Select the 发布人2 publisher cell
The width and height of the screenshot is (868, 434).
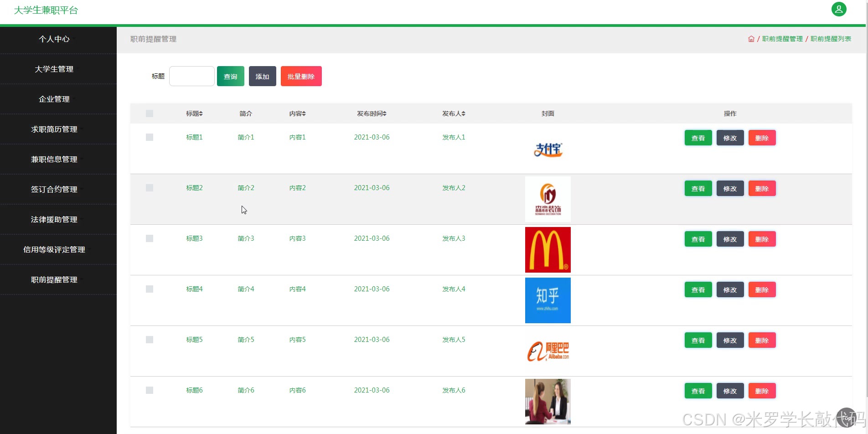pos(454,188)
